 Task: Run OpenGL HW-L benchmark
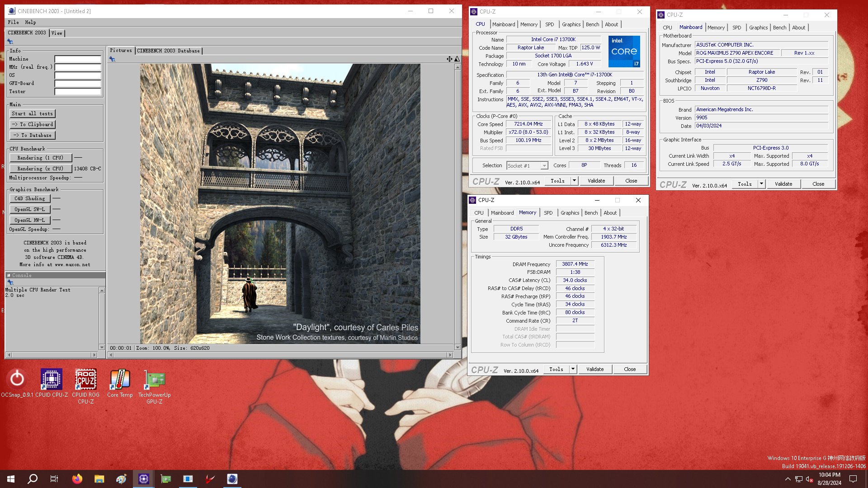pos(30,220)
